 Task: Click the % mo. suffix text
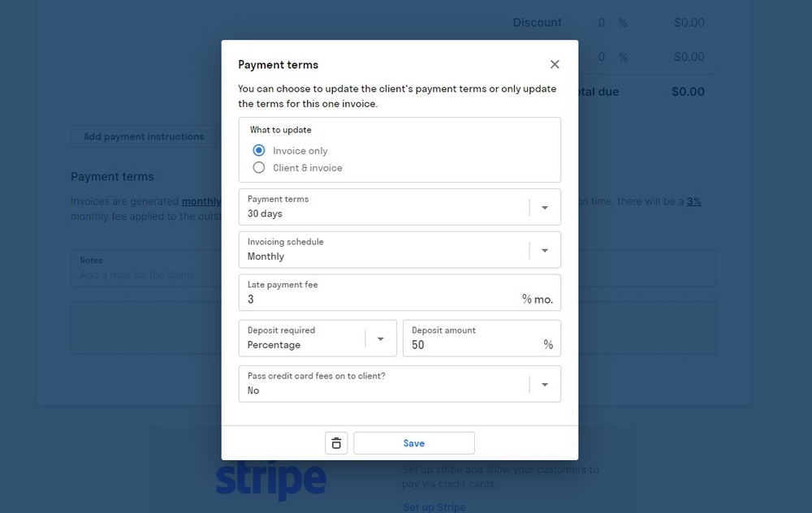[537, 300]
